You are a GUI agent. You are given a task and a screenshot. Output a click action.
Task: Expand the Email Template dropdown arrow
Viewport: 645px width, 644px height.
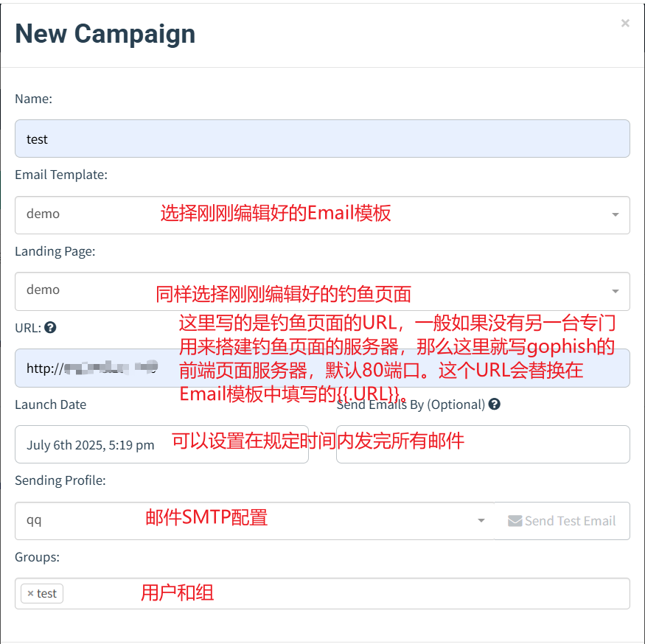point(615,214)
